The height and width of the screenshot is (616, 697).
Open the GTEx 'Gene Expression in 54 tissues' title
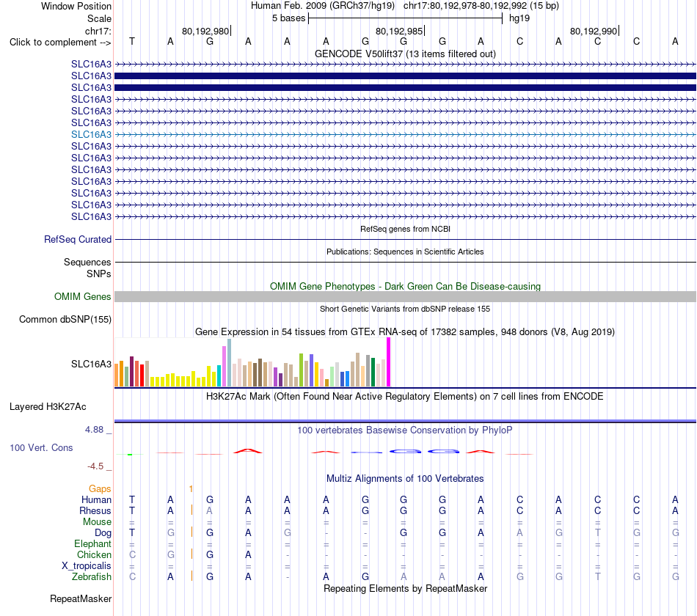pos(405,331)
